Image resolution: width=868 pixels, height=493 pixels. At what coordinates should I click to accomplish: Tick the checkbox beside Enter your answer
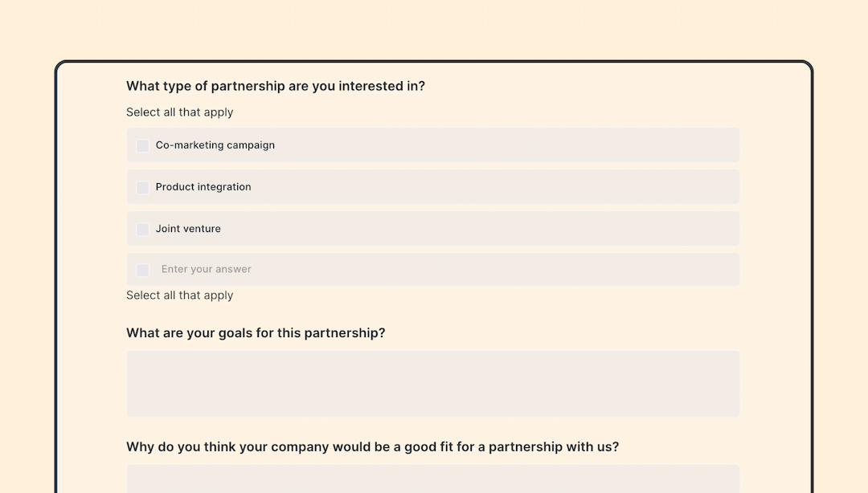(142, 270)
